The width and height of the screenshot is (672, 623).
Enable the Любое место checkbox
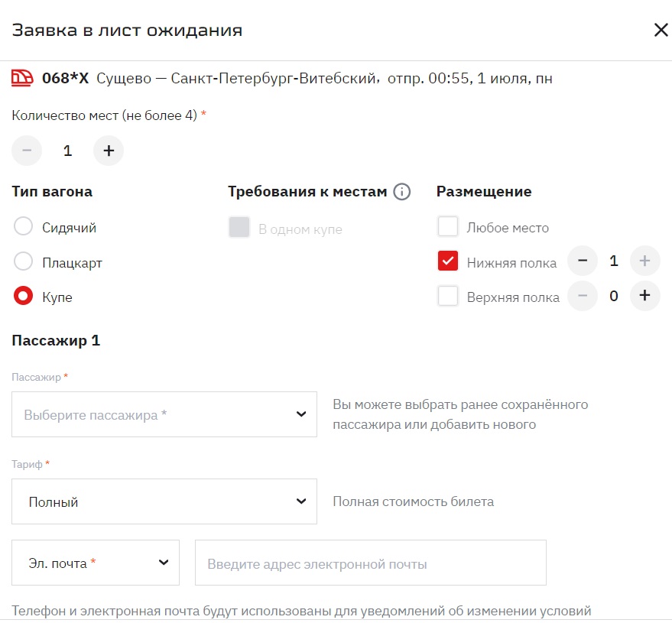coord(448,227)
